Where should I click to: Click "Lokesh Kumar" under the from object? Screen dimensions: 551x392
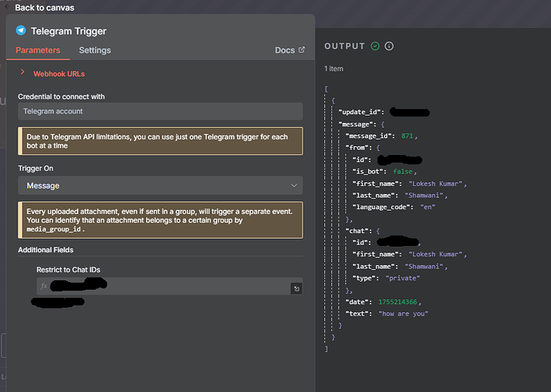coord(436,184)
